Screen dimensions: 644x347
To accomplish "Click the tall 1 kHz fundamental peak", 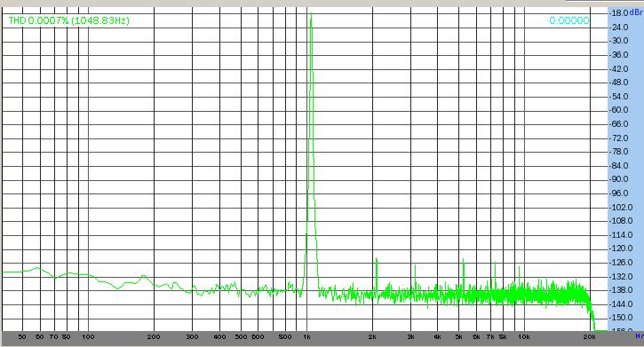I will coord(311,152).
